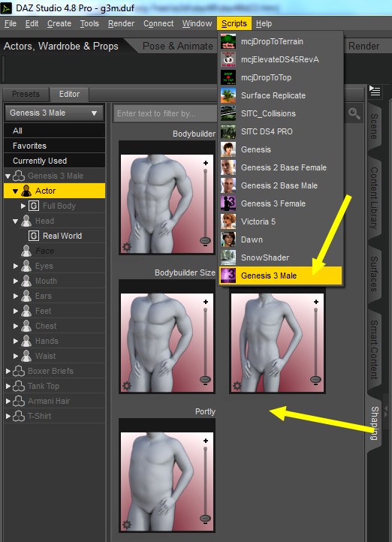Screen dimensions: 392x542
Task: Open the Edit menu
Action: pos(32,23)
